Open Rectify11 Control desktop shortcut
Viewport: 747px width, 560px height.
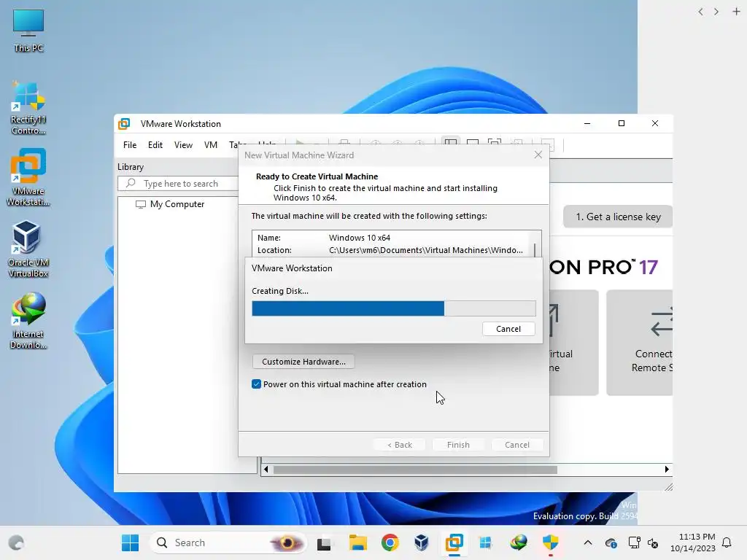point(28,109)
